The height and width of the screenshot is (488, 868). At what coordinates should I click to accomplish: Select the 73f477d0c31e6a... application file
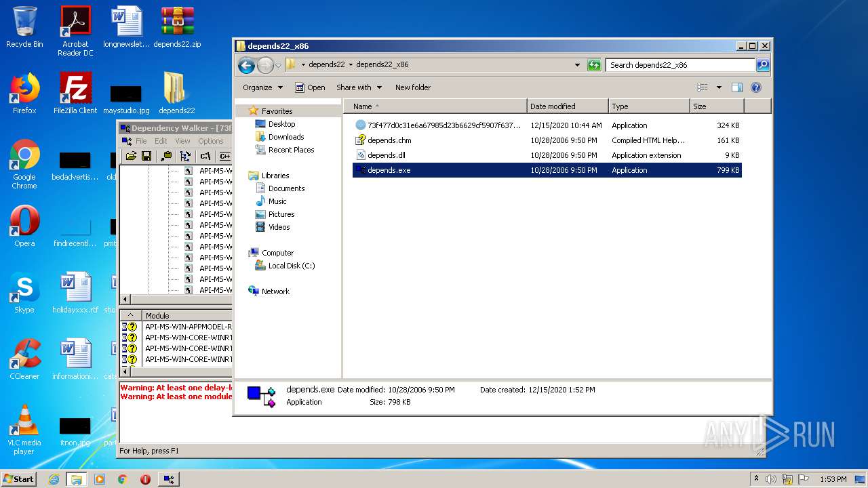[547, 125]
